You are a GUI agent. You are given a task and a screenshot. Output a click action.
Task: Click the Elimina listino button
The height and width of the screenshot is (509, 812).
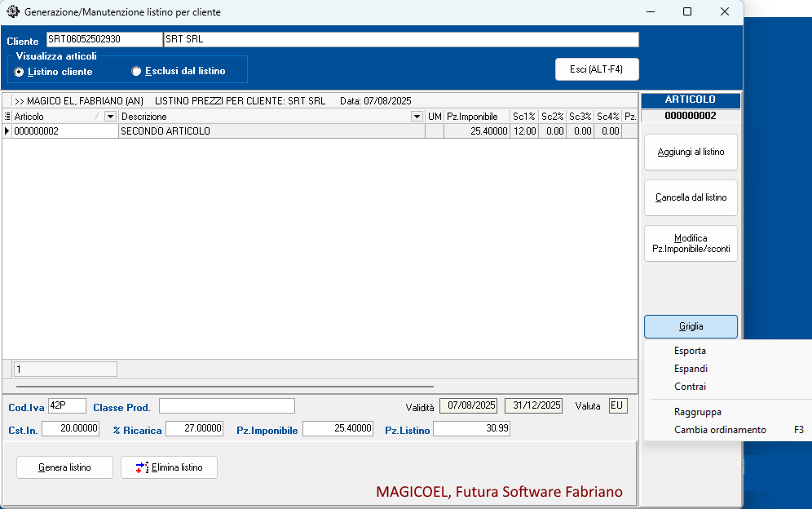[169, 467]
